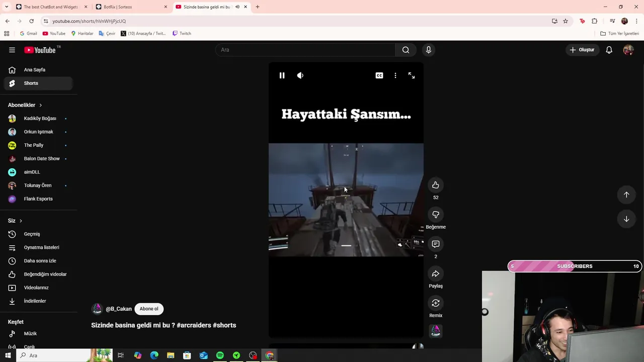Go back to the previous page
The height and width of the screenshot is (362, 644).
(x=7, y=21)
